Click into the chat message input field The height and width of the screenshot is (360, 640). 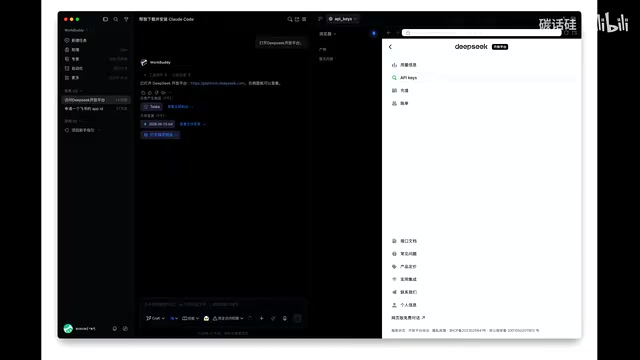pos(223,304)
